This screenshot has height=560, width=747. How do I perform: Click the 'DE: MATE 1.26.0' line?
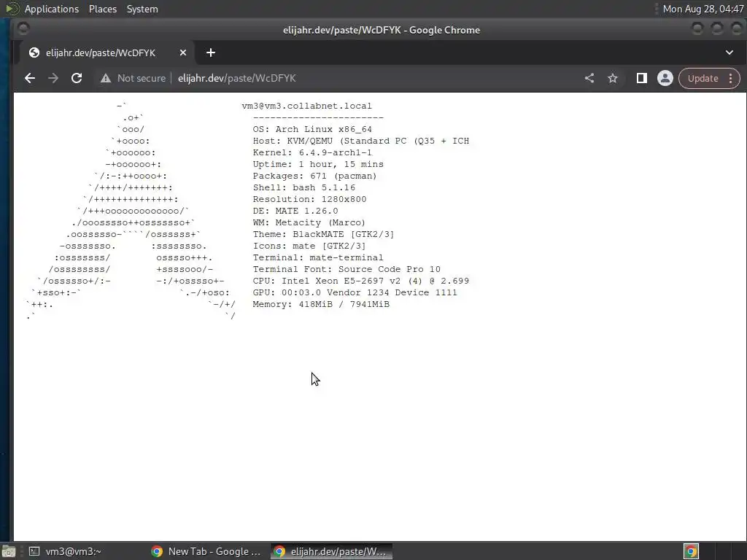click(295, 211)
